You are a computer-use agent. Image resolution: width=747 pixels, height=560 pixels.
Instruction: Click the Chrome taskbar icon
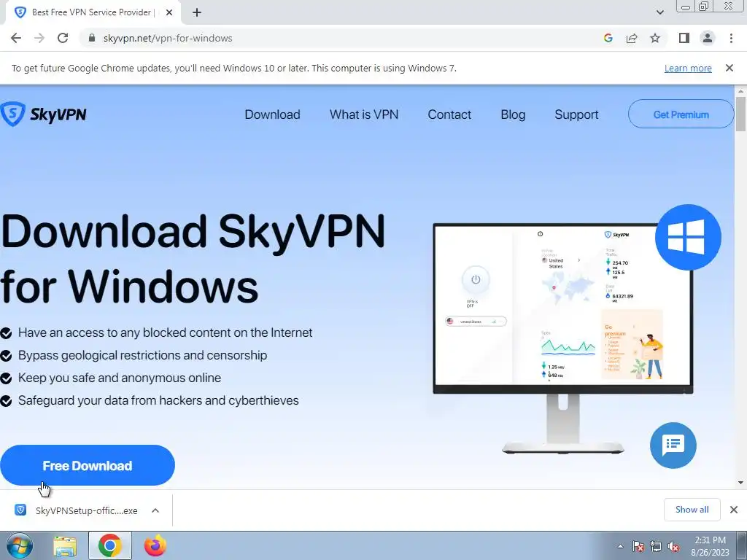click(x=110, y=545)
